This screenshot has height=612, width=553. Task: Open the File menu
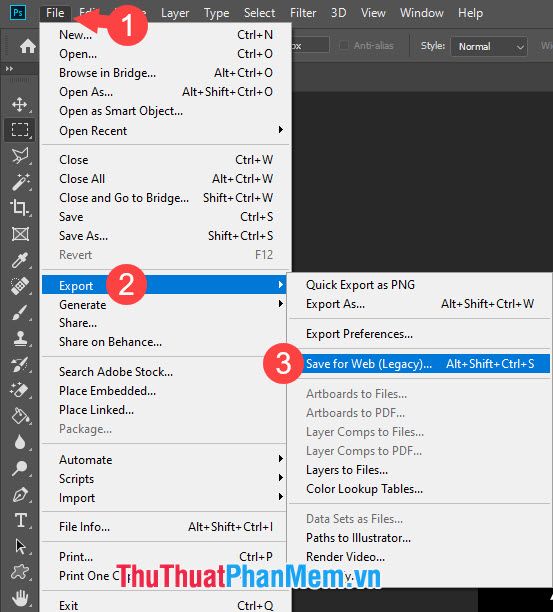55,13
